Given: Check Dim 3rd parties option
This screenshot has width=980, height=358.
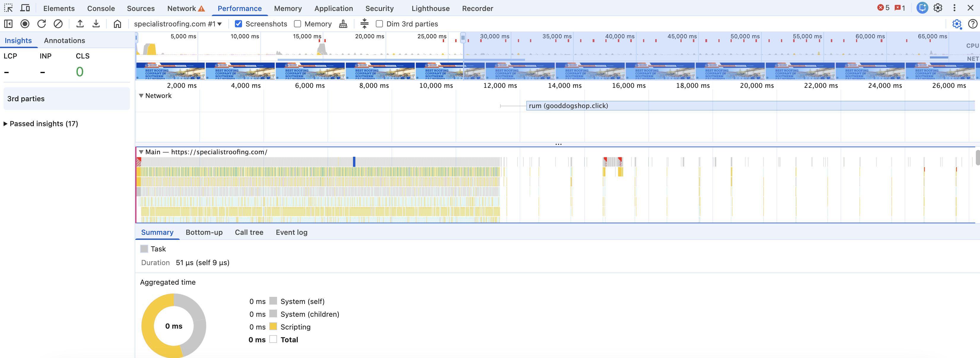Looking at the screenshot, I should pos(379,24).
